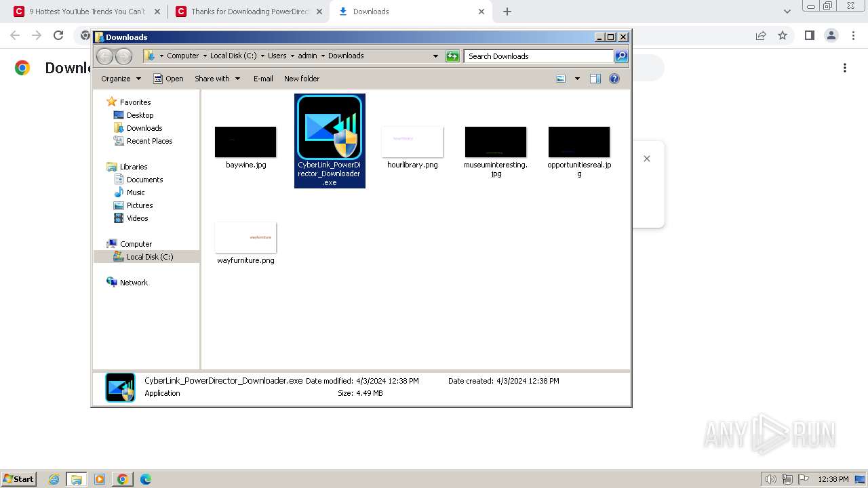Select museuminteresting.jpg thumbnail
The width and height of the screenshot is (868, 488).
coord(496,142)
